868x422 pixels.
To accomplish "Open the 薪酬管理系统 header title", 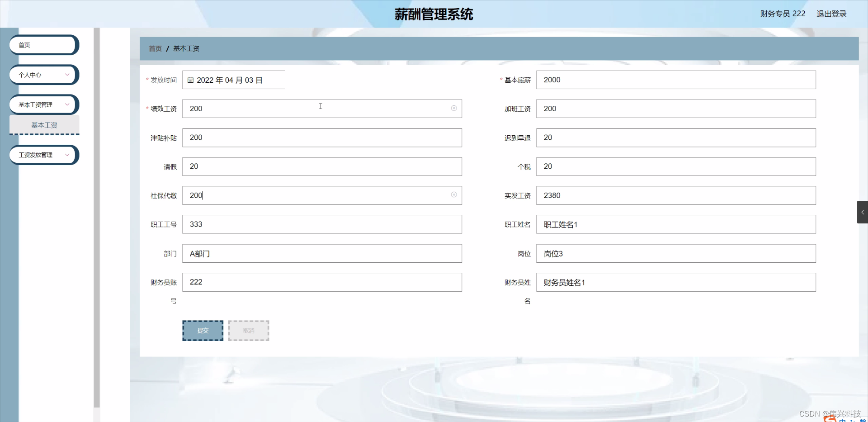I will click(x=434, y=14).
